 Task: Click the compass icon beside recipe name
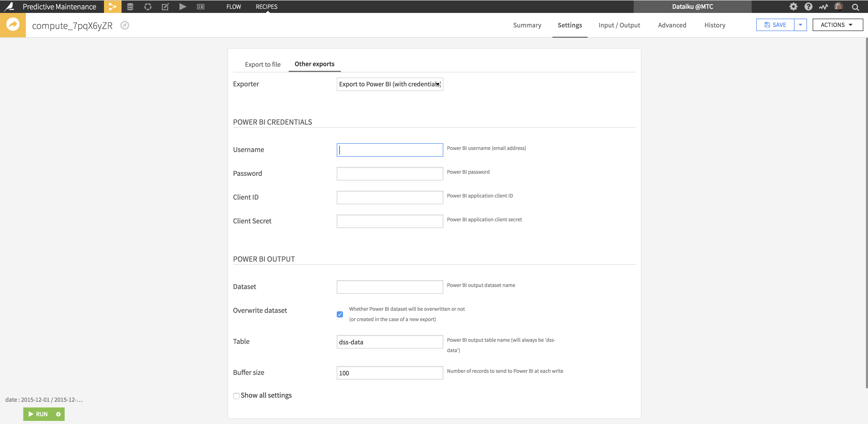coord(125,25)
